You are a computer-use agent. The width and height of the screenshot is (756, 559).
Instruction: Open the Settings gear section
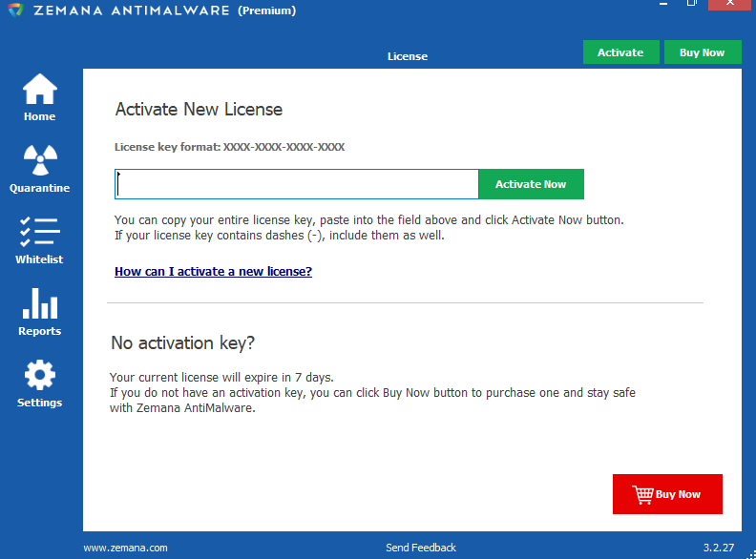(39, 383)
